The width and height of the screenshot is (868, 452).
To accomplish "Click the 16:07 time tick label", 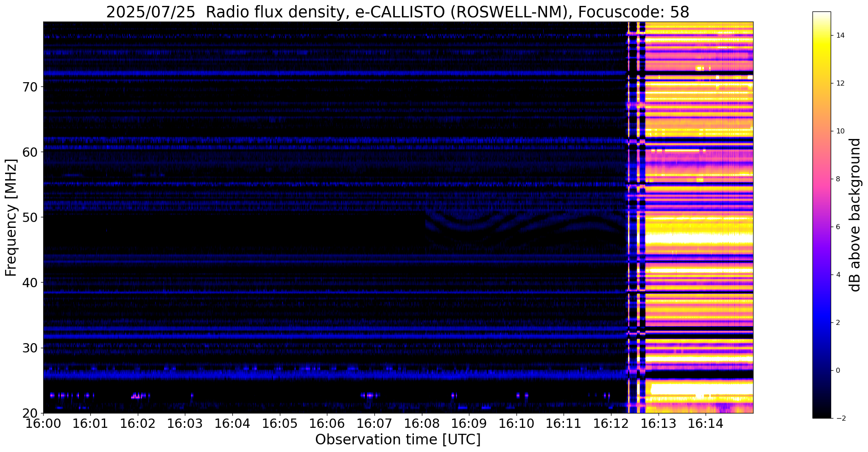I will [374, 424].
